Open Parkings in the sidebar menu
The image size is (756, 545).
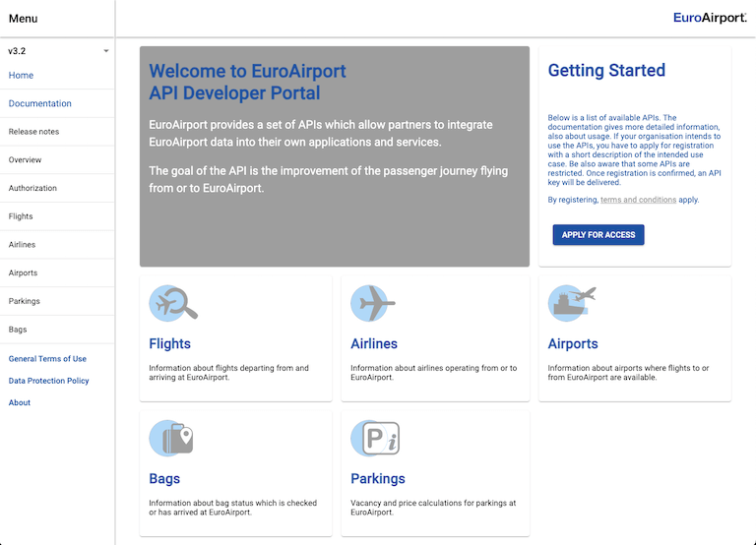click(24, 301)
